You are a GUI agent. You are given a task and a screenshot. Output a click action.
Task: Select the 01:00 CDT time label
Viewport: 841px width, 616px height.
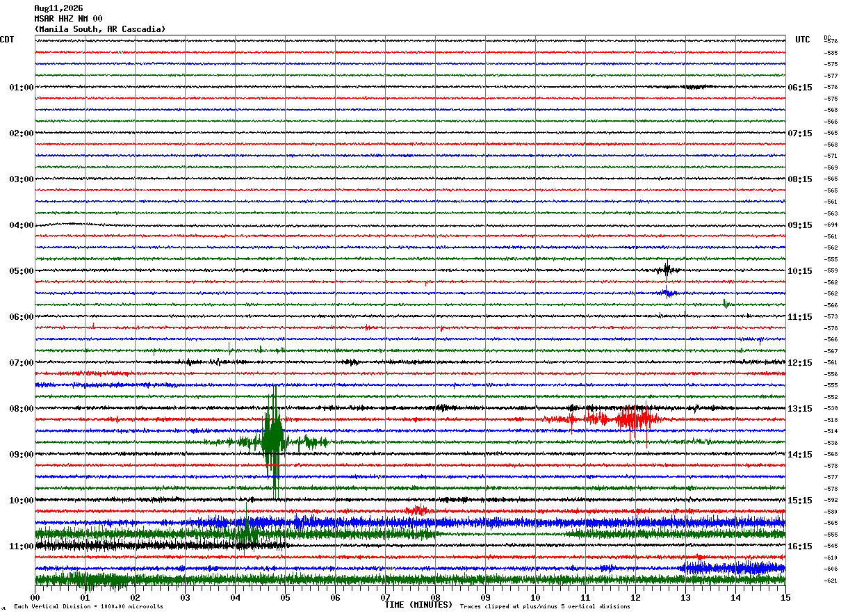(x=21, y=88)
